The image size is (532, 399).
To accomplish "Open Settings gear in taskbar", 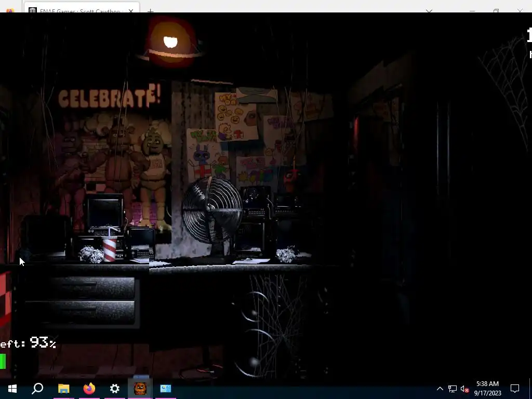I will (115, 389).
